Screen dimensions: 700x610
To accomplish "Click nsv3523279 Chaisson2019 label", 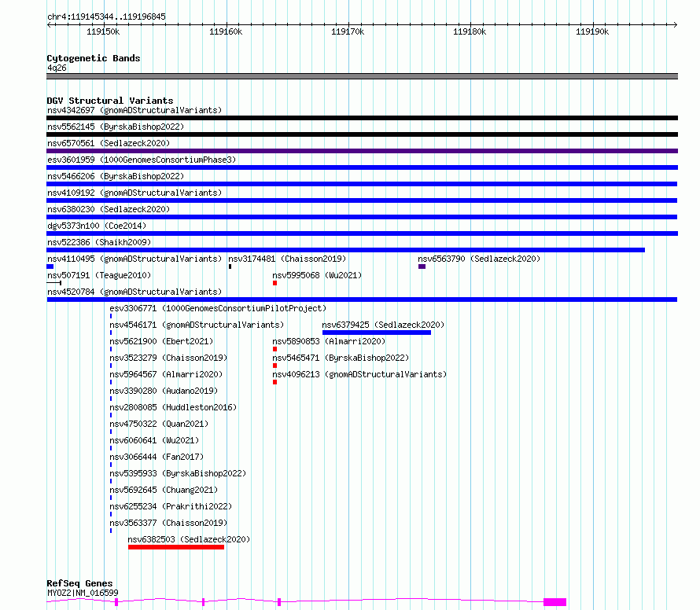I will pyautogui.click(x=168, y=358).
